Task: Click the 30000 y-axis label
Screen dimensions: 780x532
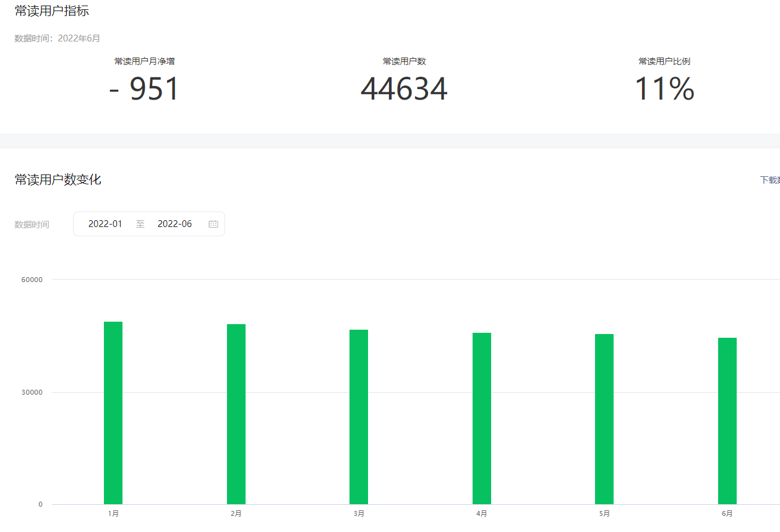Action: click(32, 392)
